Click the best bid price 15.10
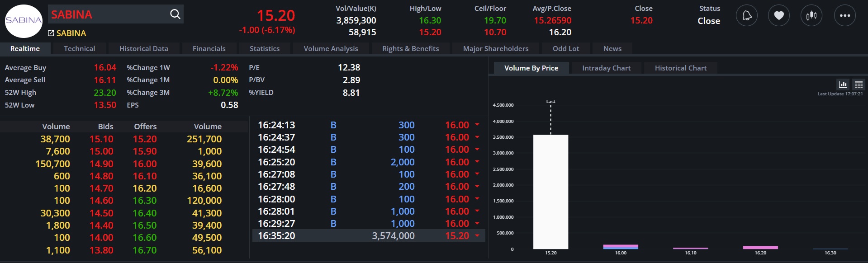868x263 pixels. (x=101, y=139)
